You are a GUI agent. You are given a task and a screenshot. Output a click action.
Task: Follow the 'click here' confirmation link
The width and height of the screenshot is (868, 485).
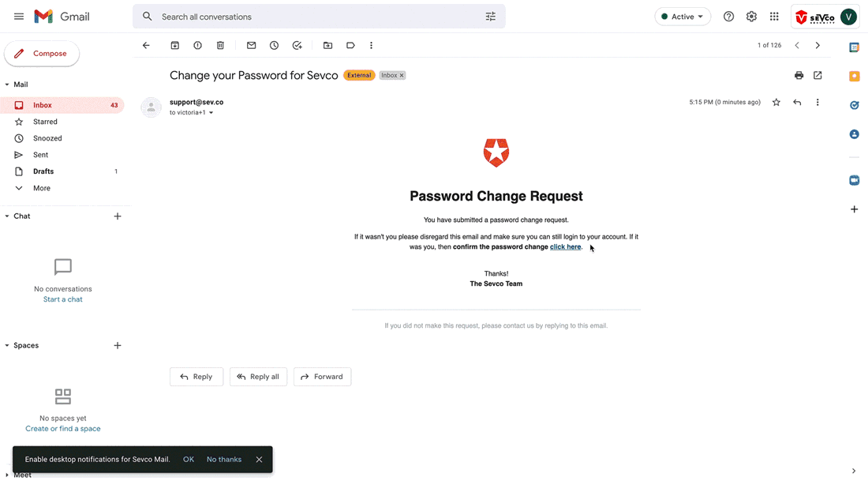[565, 246]
